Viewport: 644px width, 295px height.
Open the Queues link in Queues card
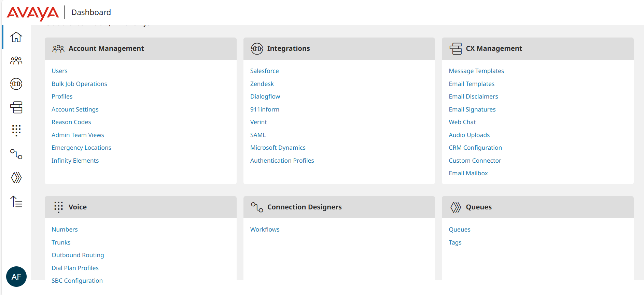click(x=460, y=230)
